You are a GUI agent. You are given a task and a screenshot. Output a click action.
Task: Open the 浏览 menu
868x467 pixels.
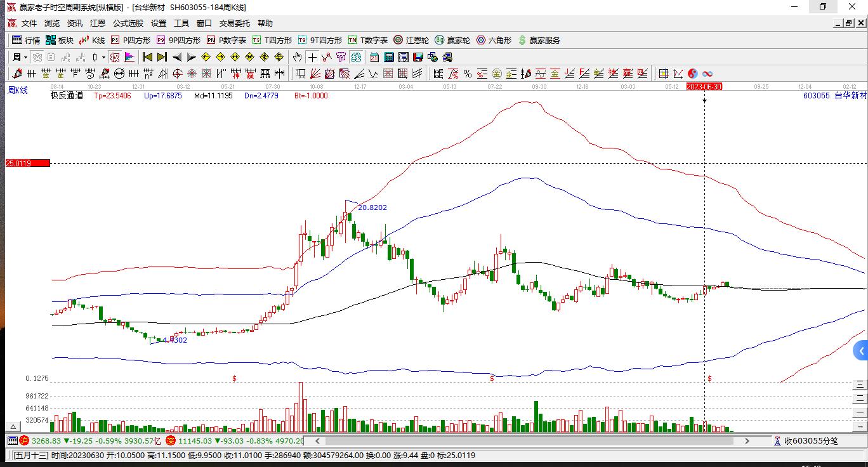pyautogui.click(x=52, y=23)
